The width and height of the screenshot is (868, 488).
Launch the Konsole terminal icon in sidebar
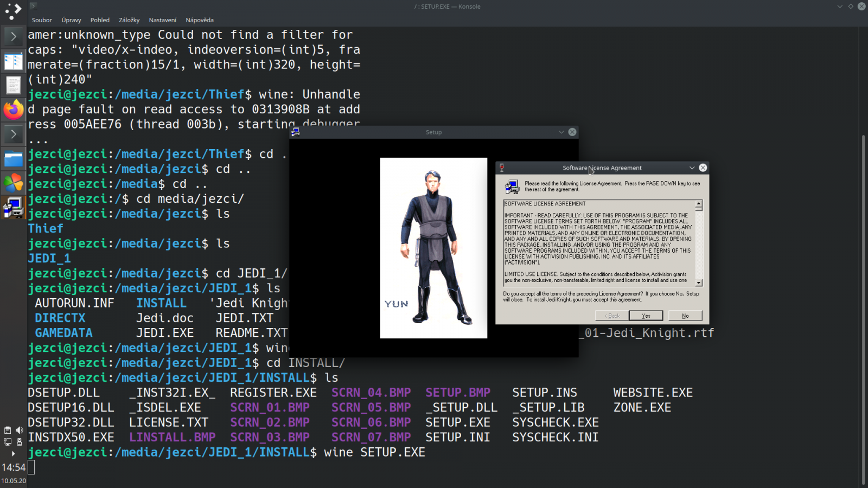[14, 36]
